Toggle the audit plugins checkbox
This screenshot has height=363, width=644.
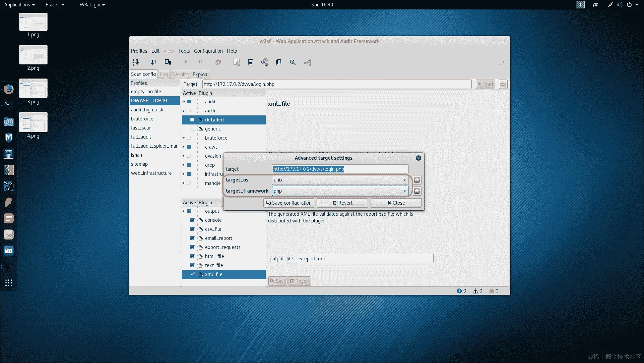click(x=189, y=102)
